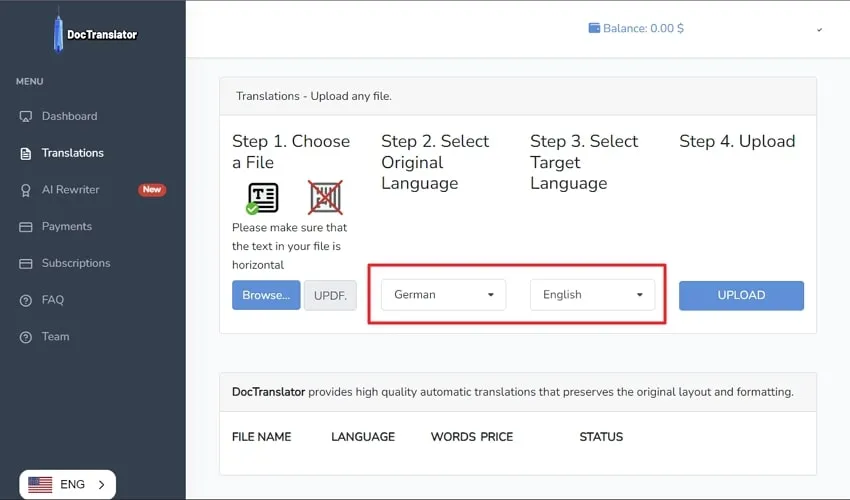Screen dimensions: 850x500
Task: Click the STATUS column header
Action: 601,437
